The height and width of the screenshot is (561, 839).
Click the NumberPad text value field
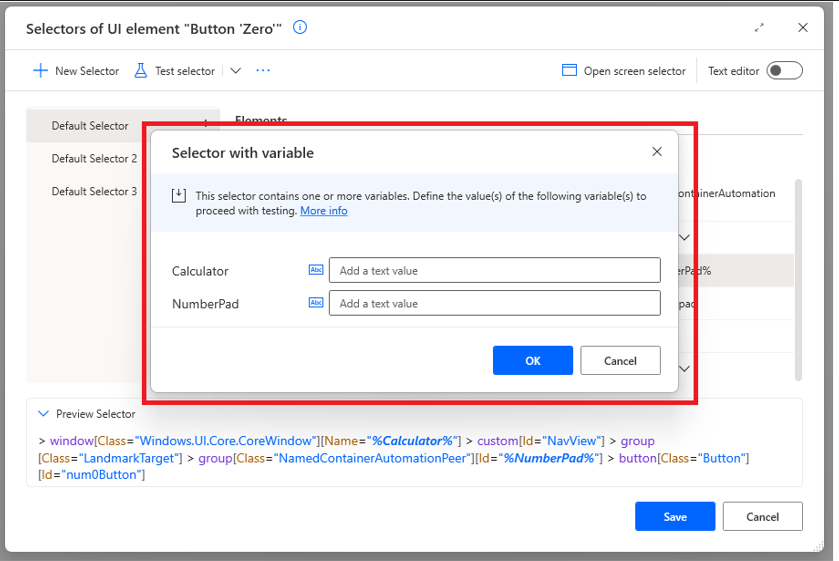(494, 303)
